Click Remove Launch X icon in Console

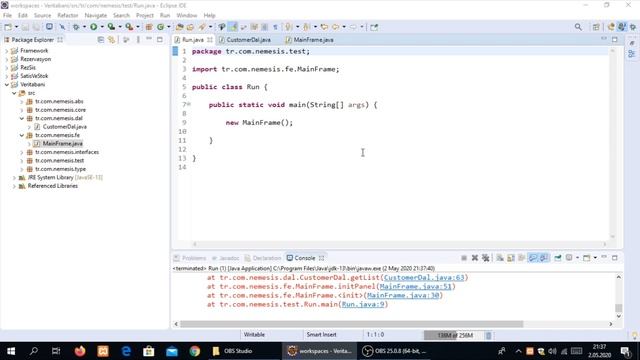[475, 258]
